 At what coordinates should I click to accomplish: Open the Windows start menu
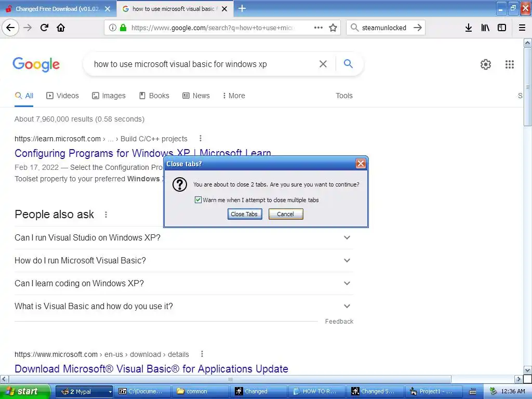point(25,392)
